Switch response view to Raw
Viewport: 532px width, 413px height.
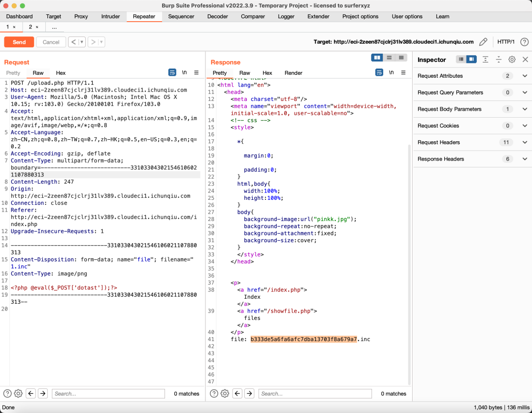(x=245, y=73)
